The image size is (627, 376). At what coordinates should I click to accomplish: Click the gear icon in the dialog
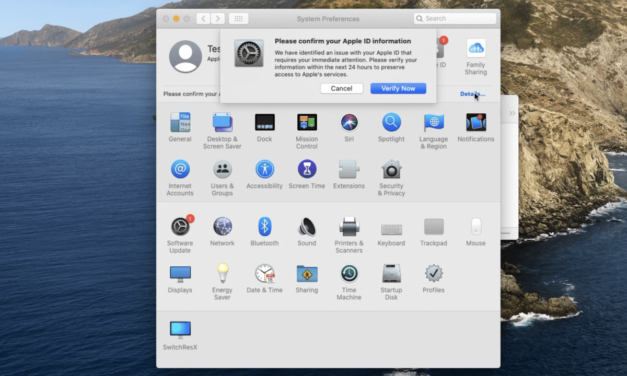(x=249, y=53)
